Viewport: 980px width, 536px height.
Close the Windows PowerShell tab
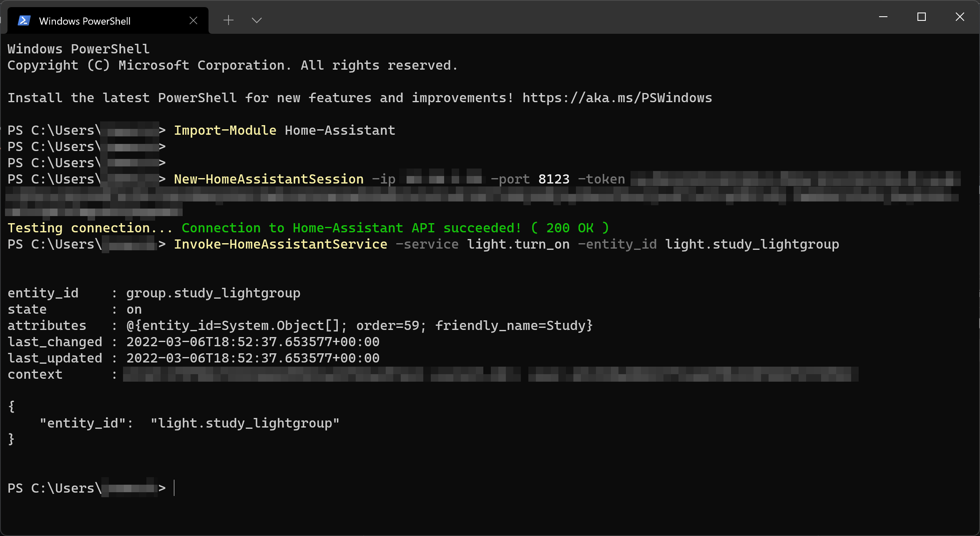193,20
